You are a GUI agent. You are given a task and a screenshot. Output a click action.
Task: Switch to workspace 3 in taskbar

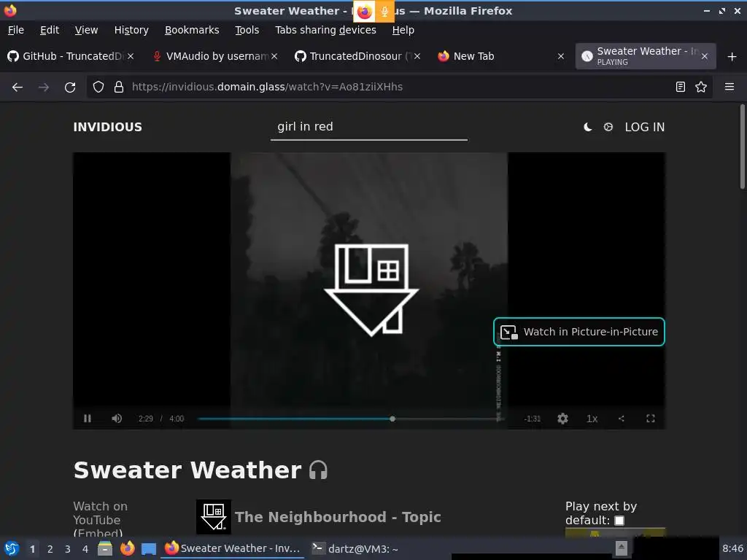(x=68, y=549)
